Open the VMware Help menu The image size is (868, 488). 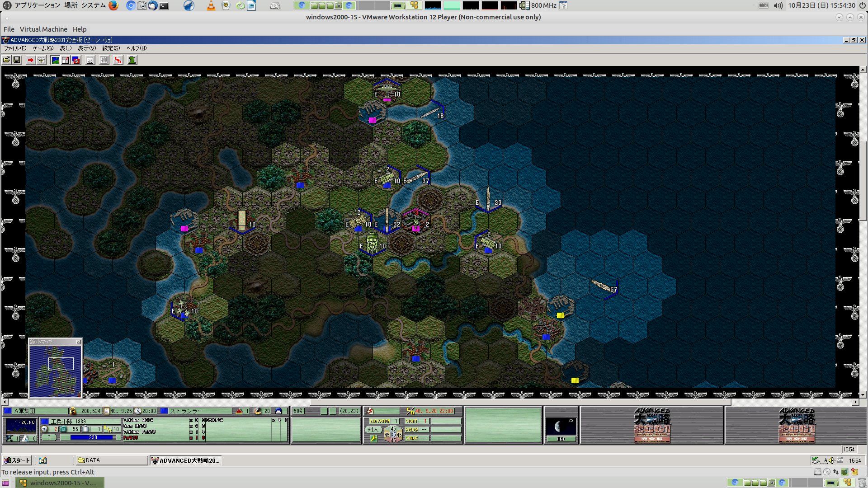point(80,29)
